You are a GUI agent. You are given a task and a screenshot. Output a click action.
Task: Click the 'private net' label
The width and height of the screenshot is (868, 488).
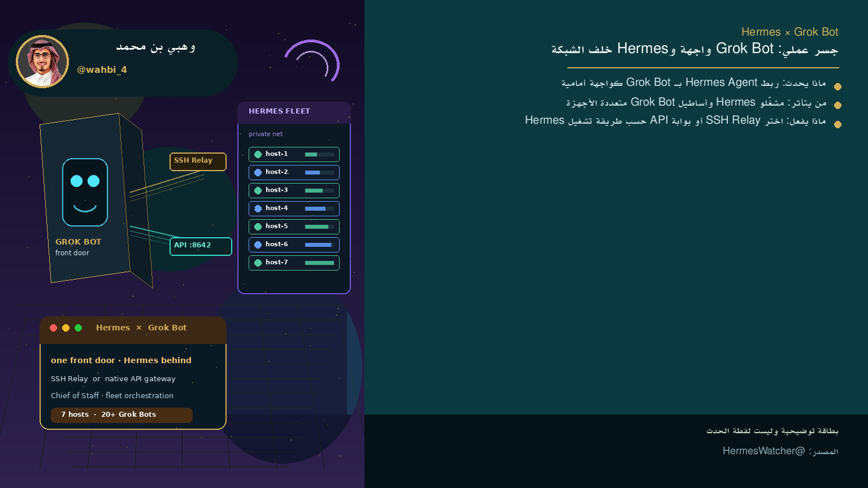pyautogui.click(x=266, y=134)
